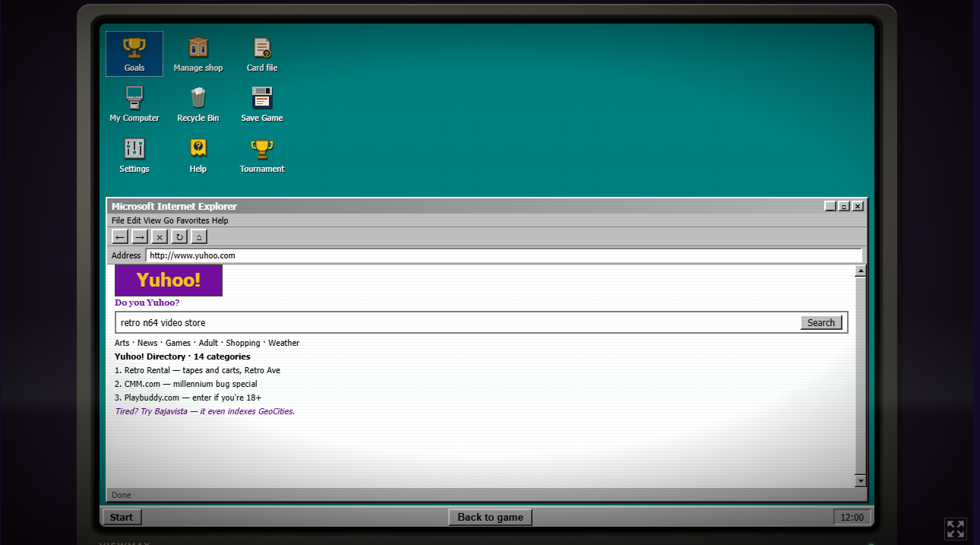This screenshot has width=980, height=545.
Task: Click the Done status bar text
Action: [122, 495]
